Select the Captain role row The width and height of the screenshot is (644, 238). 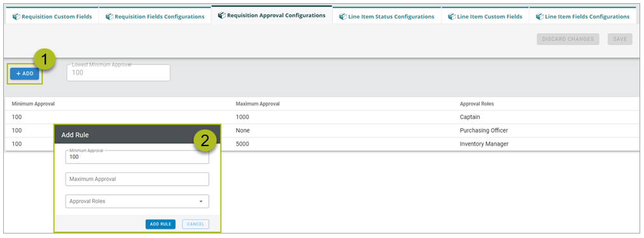[x=322, y=117]
